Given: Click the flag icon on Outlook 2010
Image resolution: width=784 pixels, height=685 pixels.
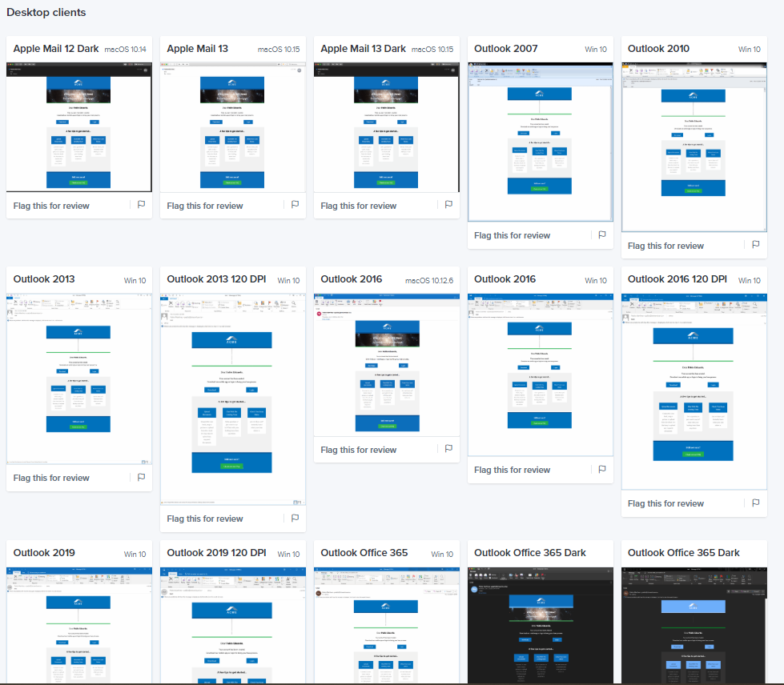Looking at the screenshot, I should click(x=755, y=246).
